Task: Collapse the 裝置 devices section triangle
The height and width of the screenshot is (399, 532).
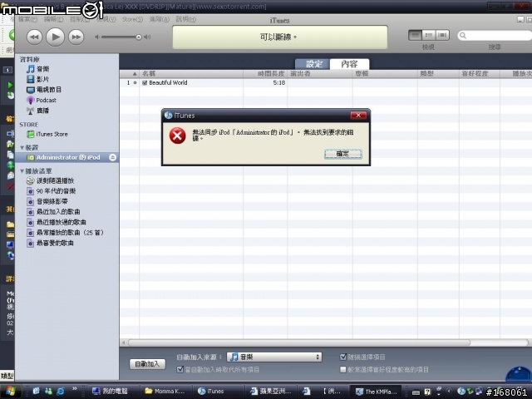Action: coord(22,148)
